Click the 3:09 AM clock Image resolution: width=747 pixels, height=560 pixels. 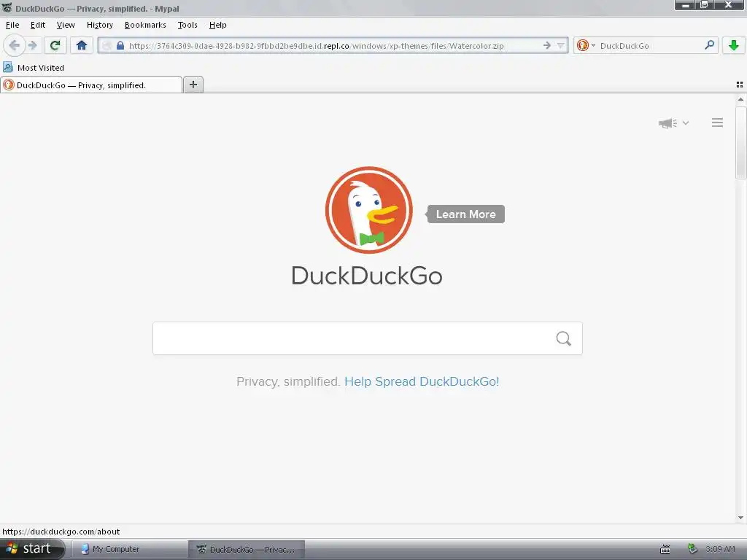coord(720,549)
